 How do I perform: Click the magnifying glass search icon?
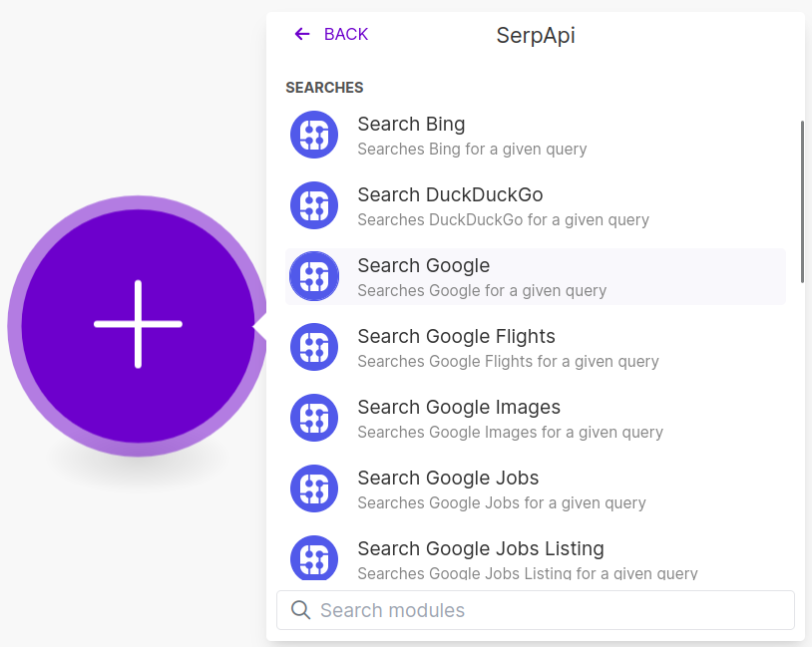[x=300, y=610]
